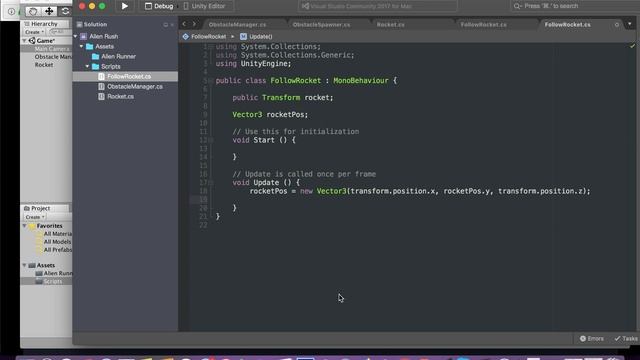
Task: Click the Run play button
Action: coord(124,6)
